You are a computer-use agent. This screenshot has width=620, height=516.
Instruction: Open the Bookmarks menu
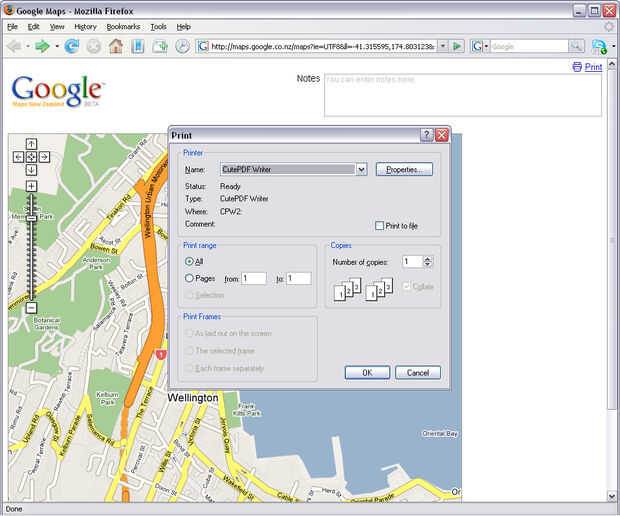[x=123, y=27]
